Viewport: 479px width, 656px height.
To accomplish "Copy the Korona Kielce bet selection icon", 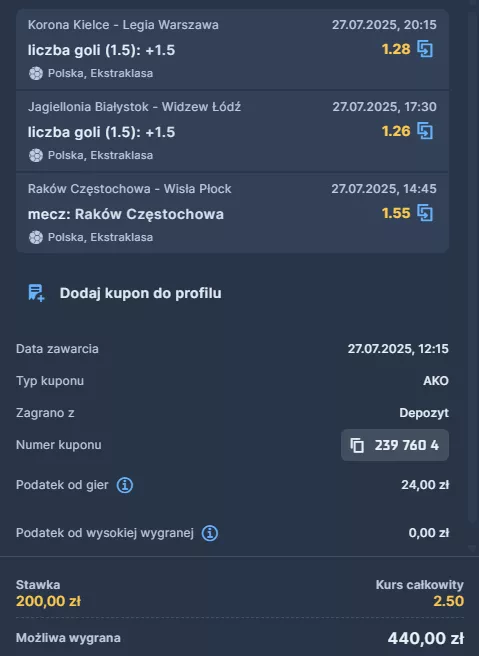I will click(x=425, y=49).
